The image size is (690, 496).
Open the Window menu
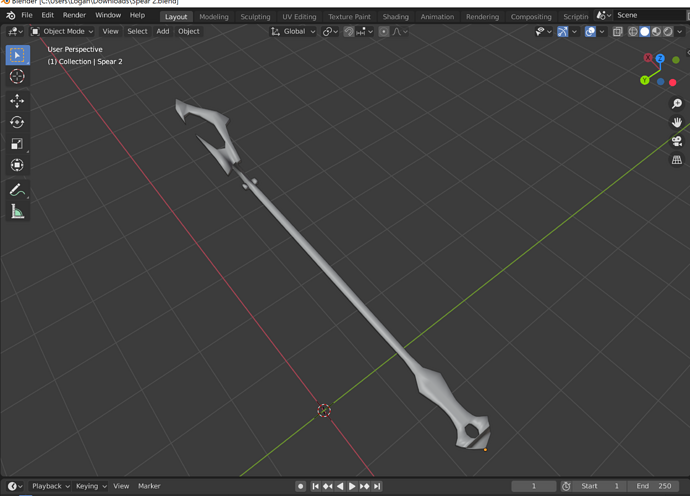pyautogui.click(x=108, y=15)
